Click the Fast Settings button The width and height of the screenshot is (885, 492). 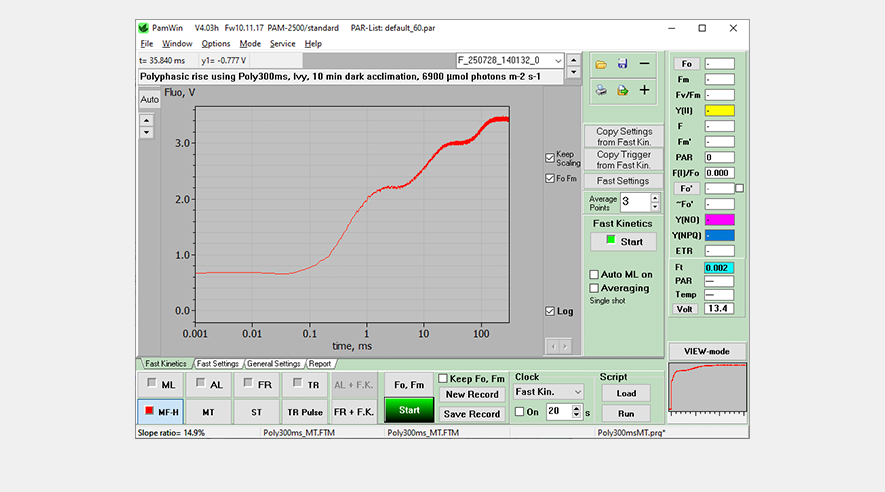tap(624, 181)
